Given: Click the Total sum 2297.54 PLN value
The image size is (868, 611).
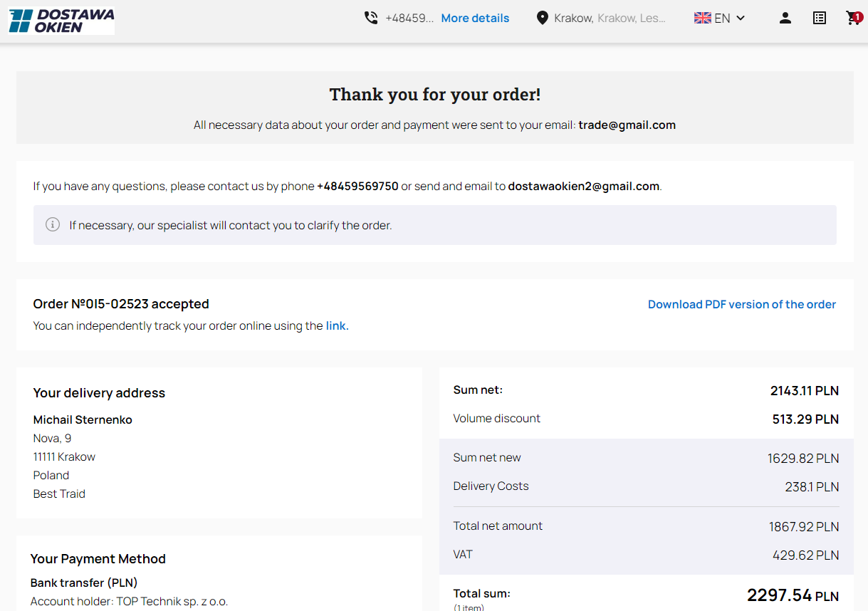Looking at the screenshot, I should click(x=792, y=595).
